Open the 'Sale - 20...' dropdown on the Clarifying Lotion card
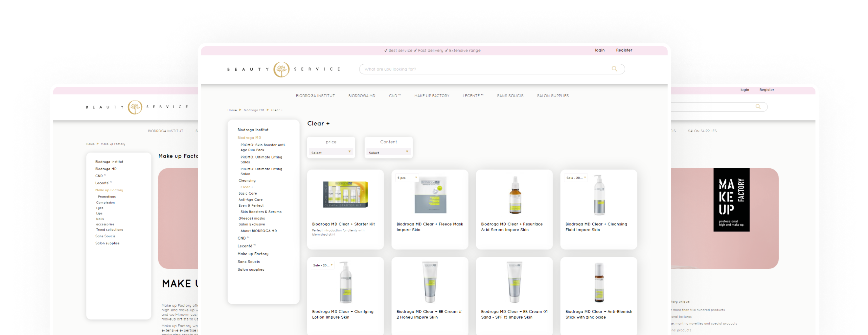 click(x=323, y=265)
